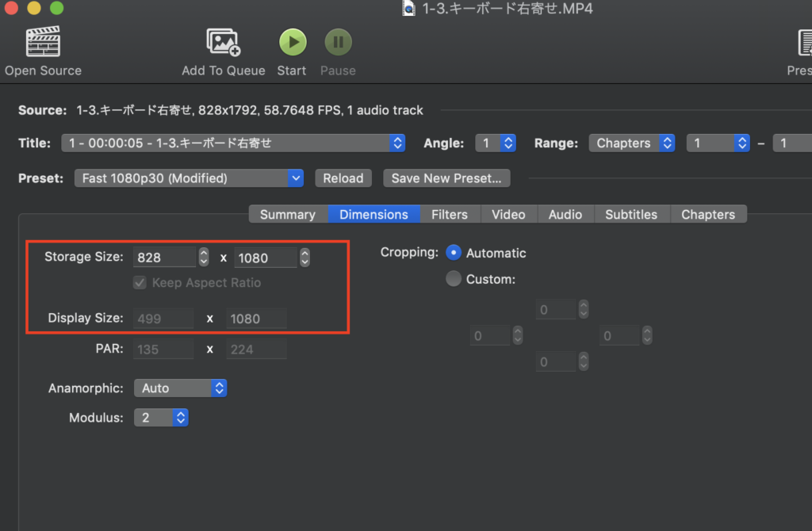Click the Add To Queue icon

[223, 41]
